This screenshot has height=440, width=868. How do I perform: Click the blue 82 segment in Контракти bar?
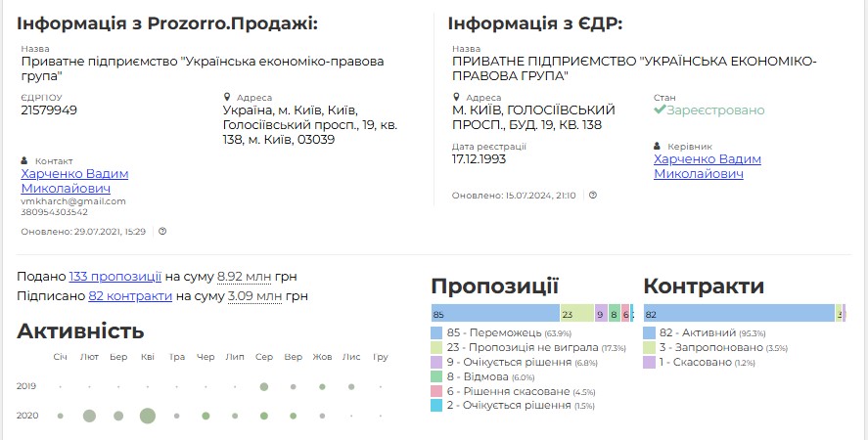tap(739, 313)
